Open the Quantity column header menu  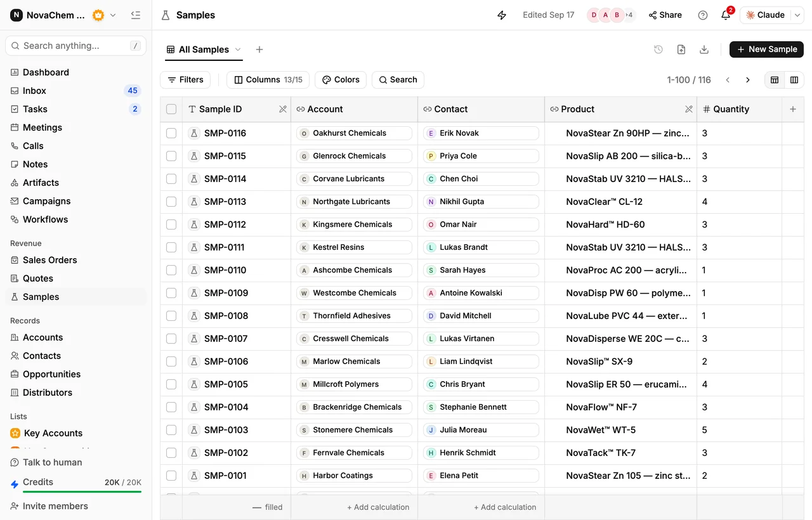point(740,109)
